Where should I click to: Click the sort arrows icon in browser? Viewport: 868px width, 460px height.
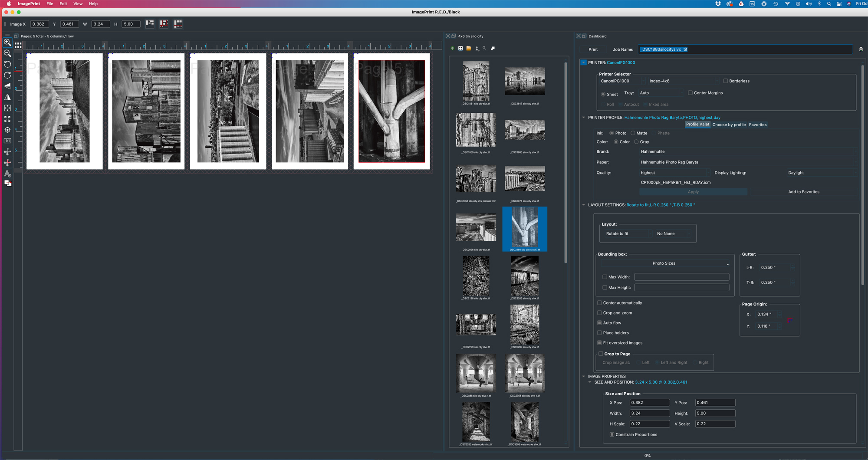(477, 49)
